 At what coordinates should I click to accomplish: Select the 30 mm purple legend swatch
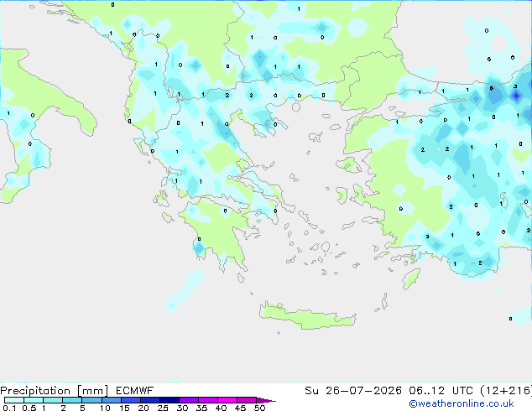point(188,400)
